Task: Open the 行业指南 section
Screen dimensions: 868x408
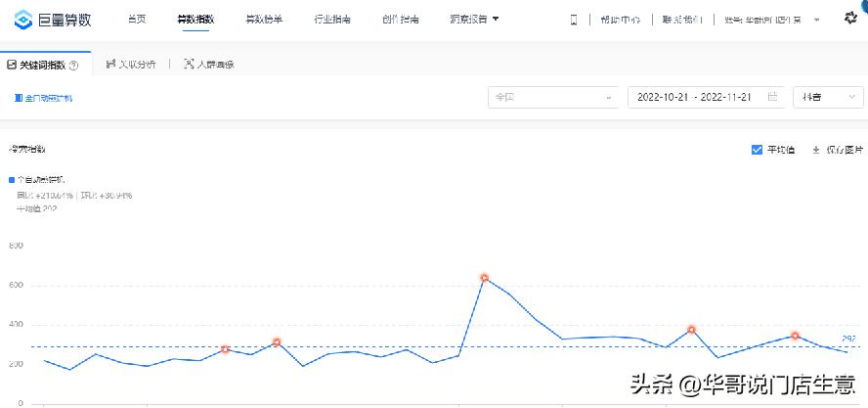Action: [x=332, y=20]
